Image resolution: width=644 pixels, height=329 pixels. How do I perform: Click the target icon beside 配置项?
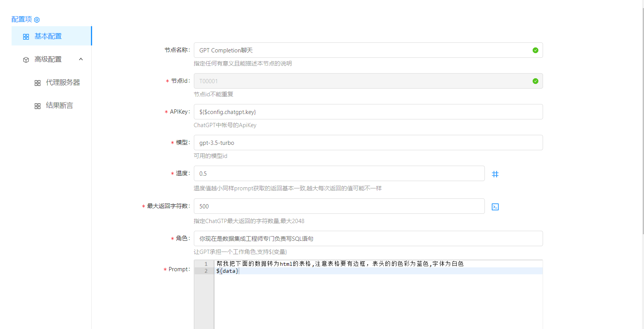tap(37, 20)
